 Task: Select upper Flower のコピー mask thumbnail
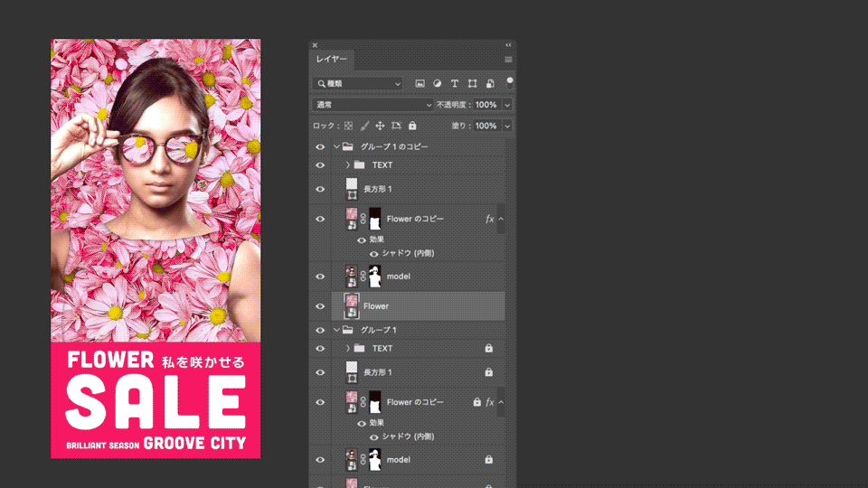(x=374, y=219)
